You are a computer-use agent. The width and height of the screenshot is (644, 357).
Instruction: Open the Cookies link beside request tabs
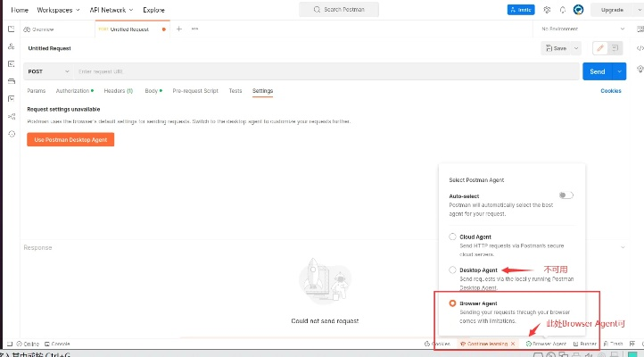click(611, 91)
